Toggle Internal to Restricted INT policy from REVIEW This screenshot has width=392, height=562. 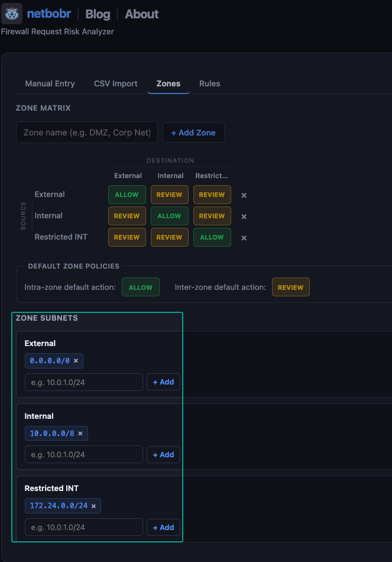pyautogui.click(x=212, y=216)
